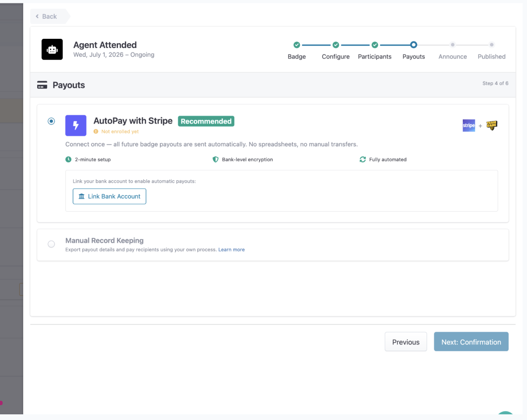Viewport: 527px width, 420px height.
Task: Click the robot badge icon for Agent Attended
Action: pos(52,49)
